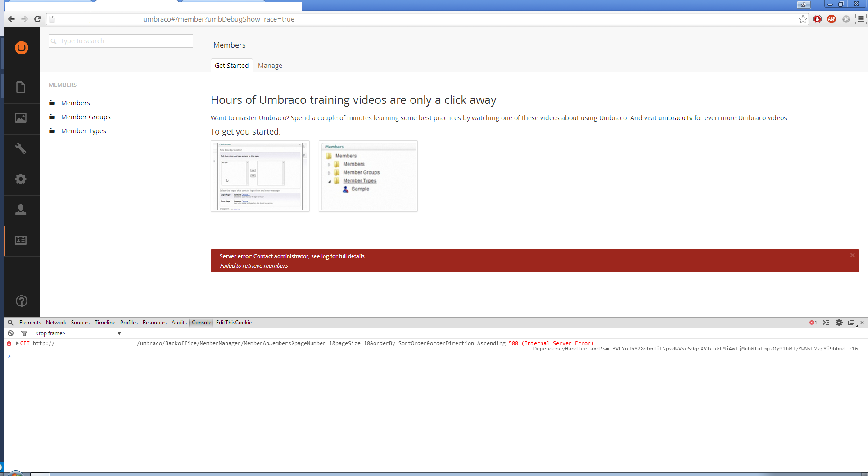Click DevTools inspect magnifier icon

point(10,323)
